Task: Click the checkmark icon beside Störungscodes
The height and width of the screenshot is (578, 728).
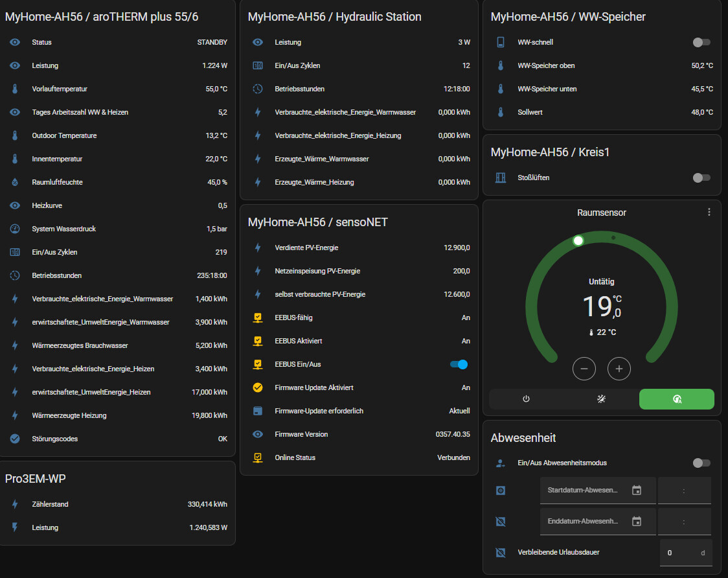Action: (15, 439)
